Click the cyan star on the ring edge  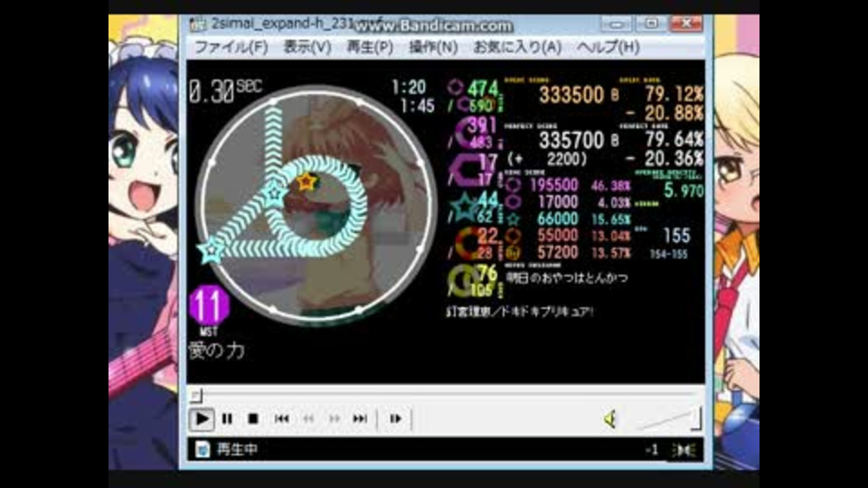211,251
